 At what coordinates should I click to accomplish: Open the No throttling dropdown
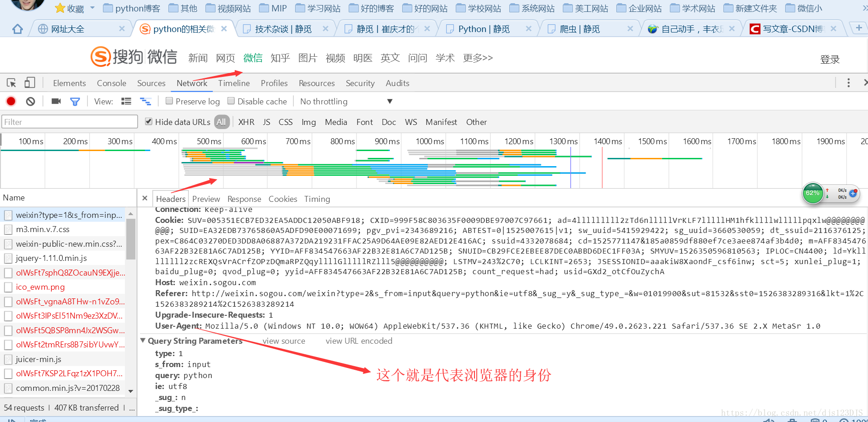point(346,101)
